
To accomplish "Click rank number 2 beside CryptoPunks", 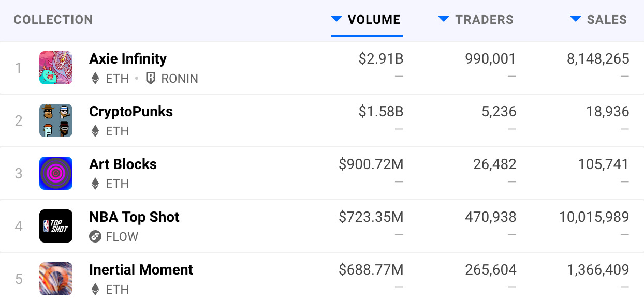I will 19,121.
